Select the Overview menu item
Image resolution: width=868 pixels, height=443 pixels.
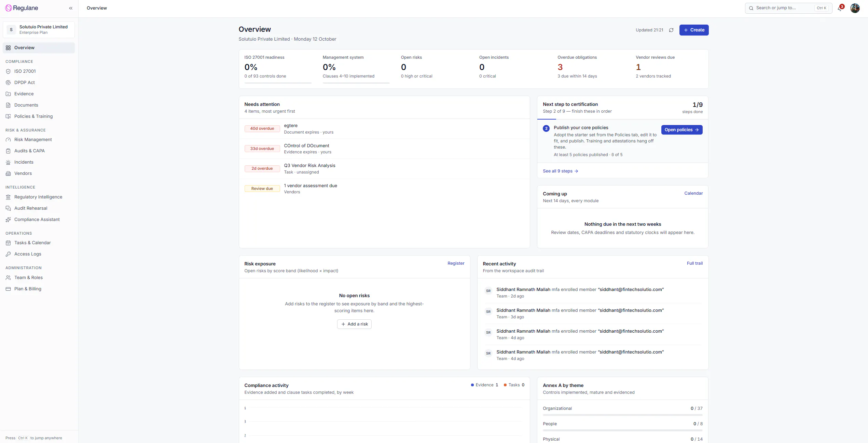tap(39, 48)
